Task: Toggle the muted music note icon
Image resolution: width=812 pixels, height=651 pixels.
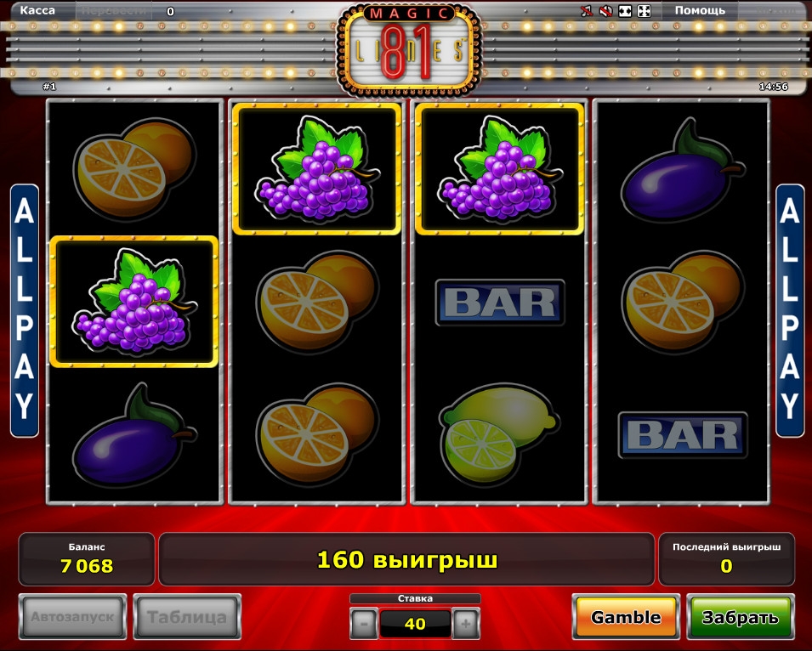Action: tap(586, 11)
